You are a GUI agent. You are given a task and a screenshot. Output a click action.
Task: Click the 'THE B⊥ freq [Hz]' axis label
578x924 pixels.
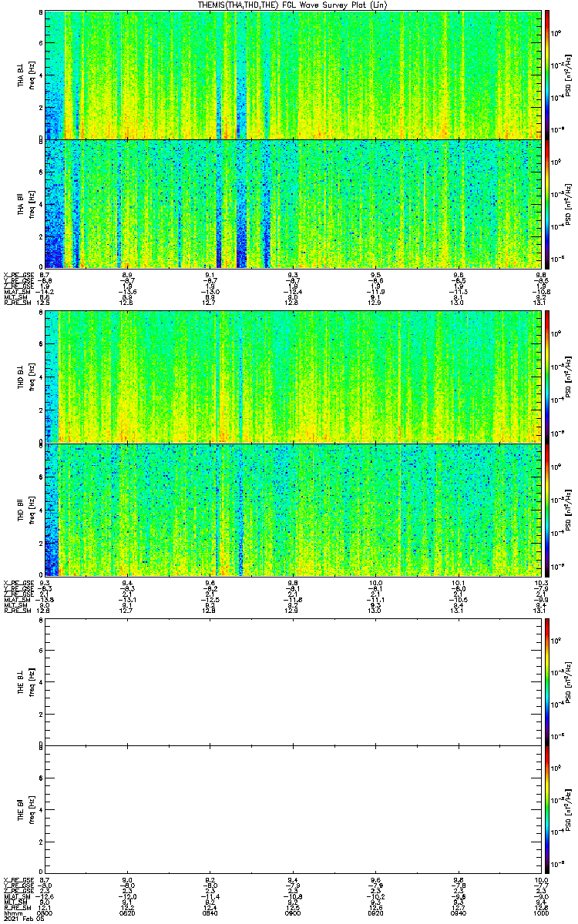[26, 681]
